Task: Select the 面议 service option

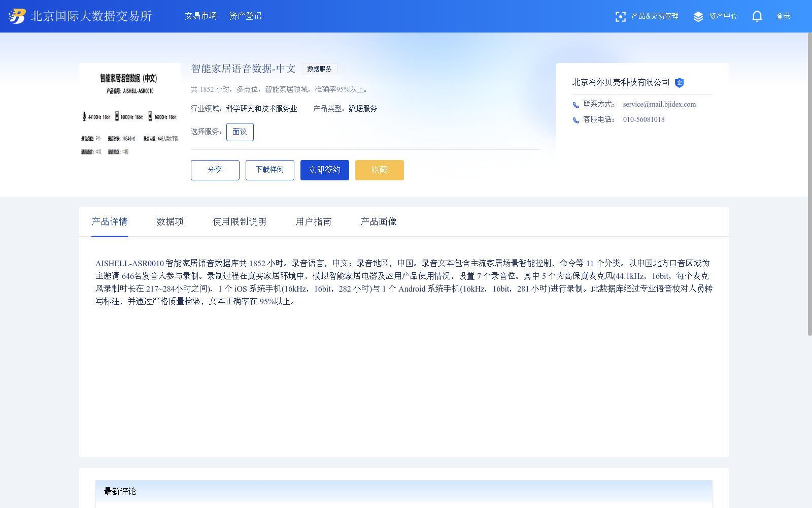Action: (x=240, y=132)
